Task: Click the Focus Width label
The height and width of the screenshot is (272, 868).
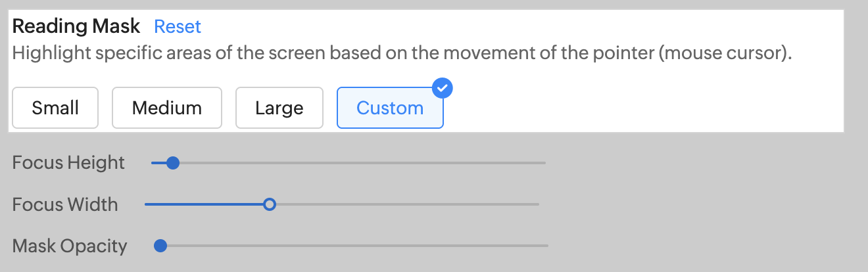Action: (x=65, y=204)
